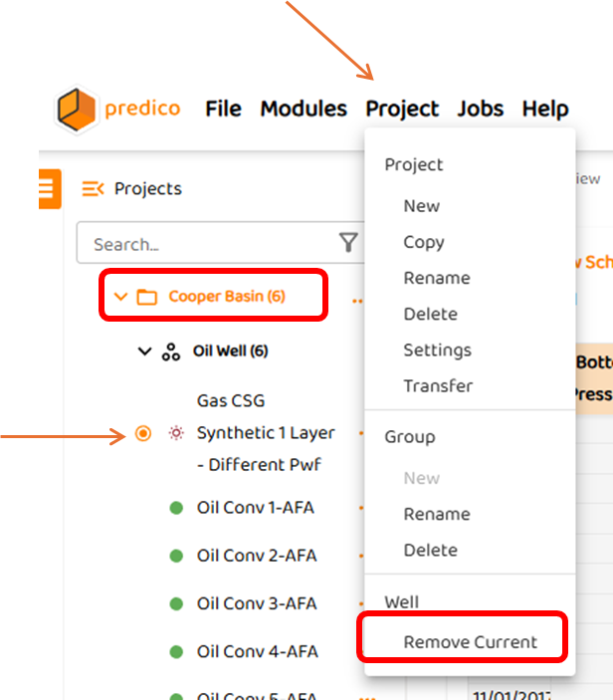Select the Oil Conv 1-AFA status dot
This screenshot has width=613, height=700.
176,508
